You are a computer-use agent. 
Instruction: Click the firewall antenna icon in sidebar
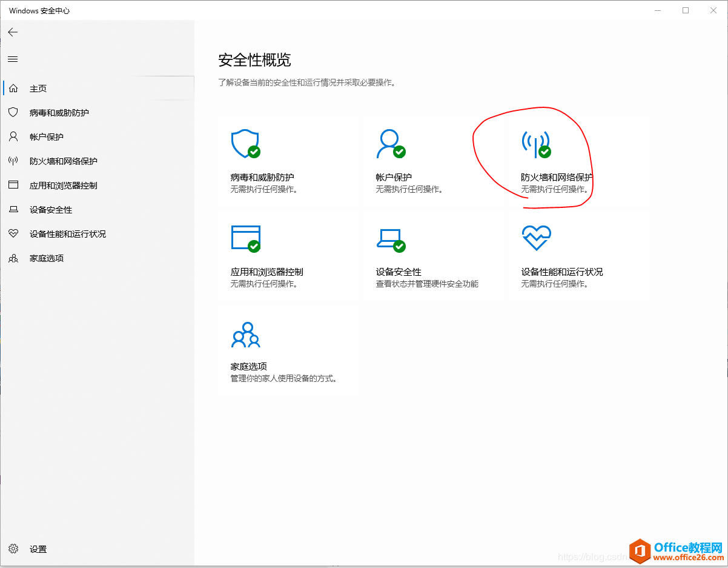tap(13, 161)
